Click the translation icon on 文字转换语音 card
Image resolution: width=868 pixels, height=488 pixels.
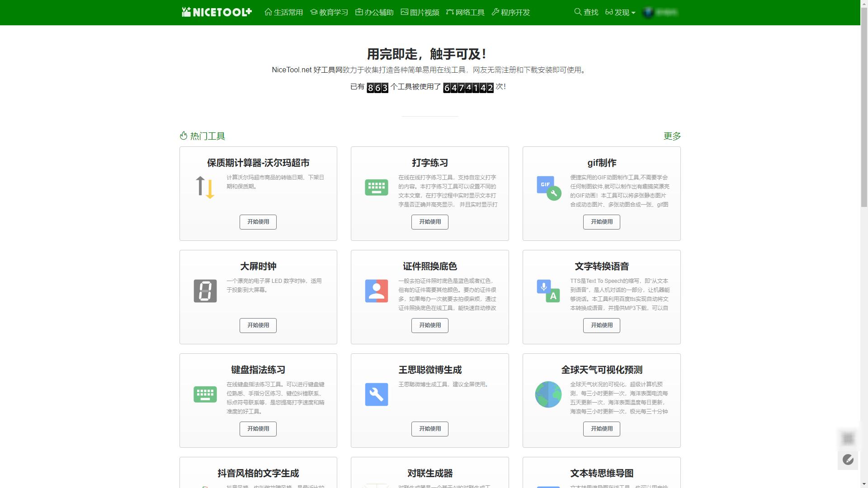click(x=548, y=291)
